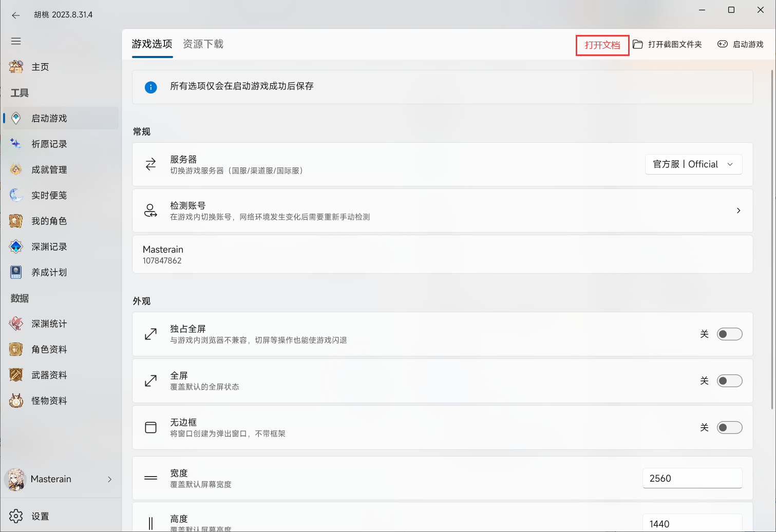Open the 成就管理 achievement manager
This screenshot has width=776, height=532.
(49, 169)
